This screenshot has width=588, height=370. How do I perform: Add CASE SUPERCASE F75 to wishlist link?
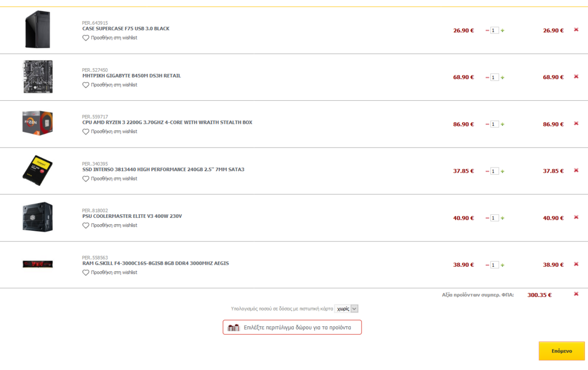pyautogui.click(x=114, y=38)
